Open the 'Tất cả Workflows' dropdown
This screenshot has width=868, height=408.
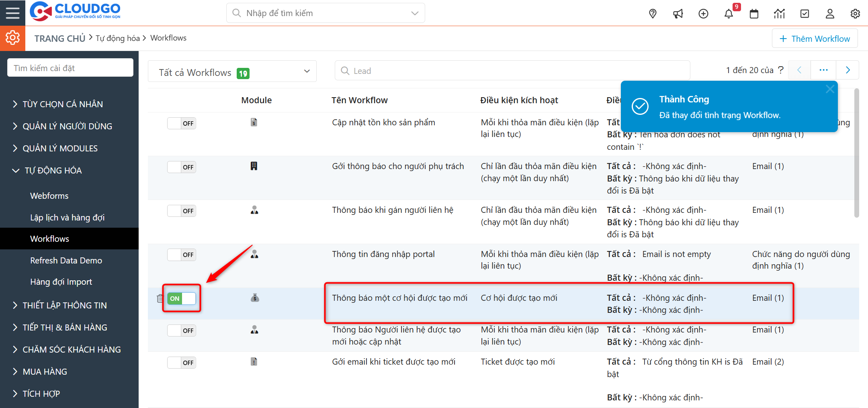click(x=232, y=71)
